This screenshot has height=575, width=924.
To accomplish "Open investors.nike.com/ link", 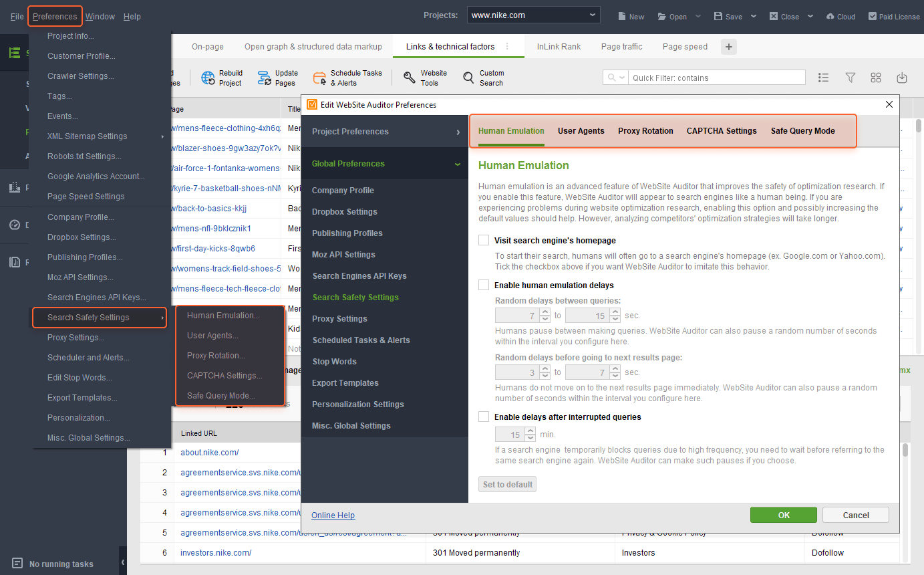I will [x=216, y=553].
